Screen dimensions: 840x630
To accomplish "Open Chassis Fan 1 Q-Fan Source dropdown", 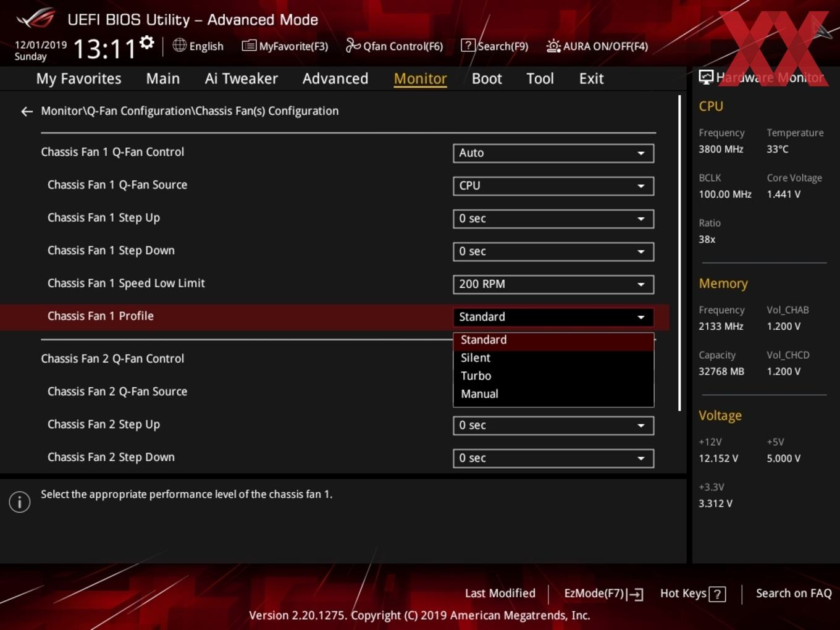I will tap(553, 186).
